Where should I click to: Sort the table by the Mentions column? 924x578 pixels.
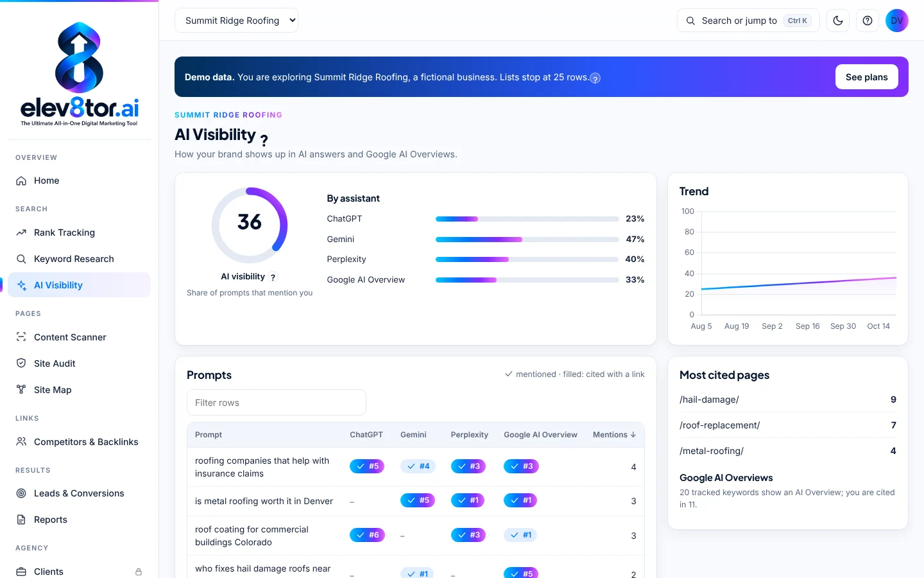(x=614, y=435)
